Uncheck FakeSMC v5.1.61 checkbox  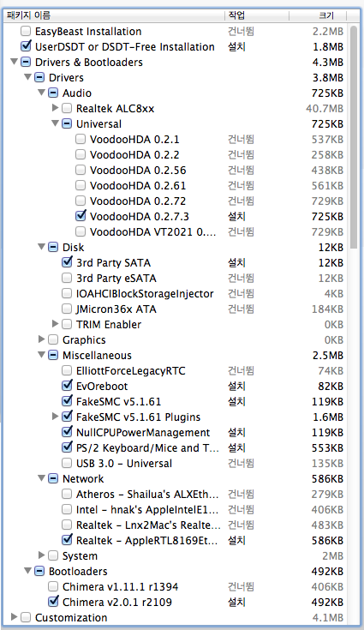point(67,401)
